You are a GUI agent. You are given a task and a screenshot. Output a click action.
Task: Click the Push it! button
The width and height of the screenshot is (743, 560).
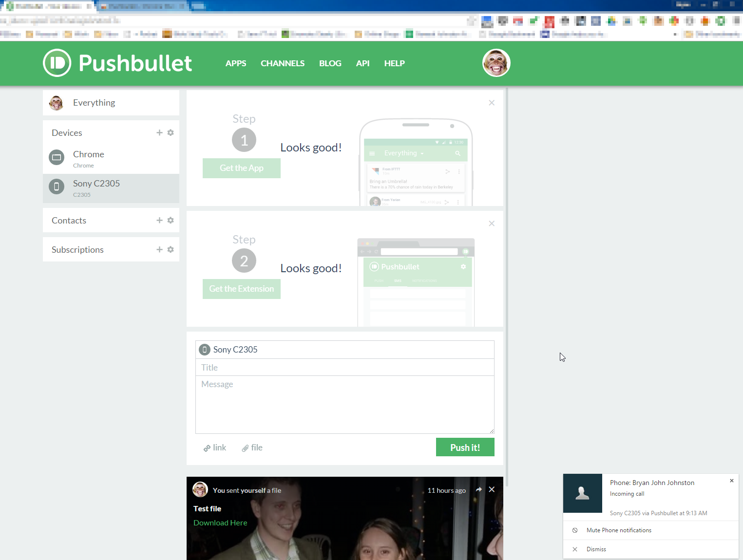point(465,447)
